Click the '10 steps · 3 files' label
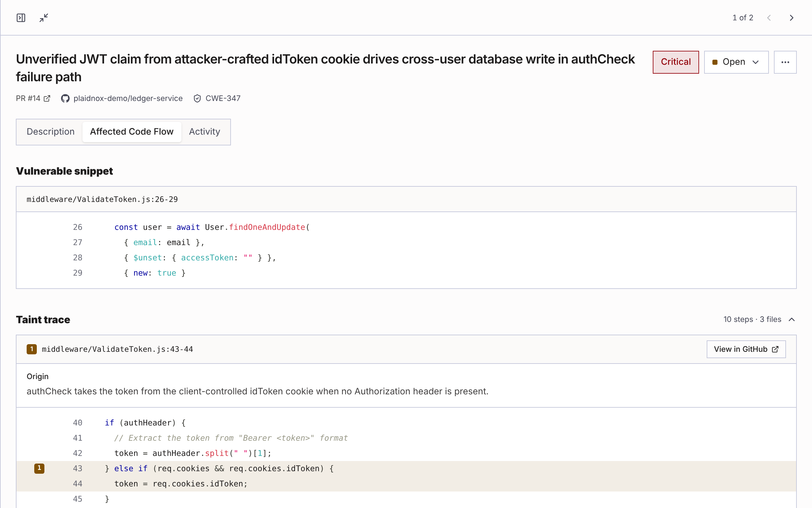The width and height of the screenshot is (812, 508). [752, 319]
